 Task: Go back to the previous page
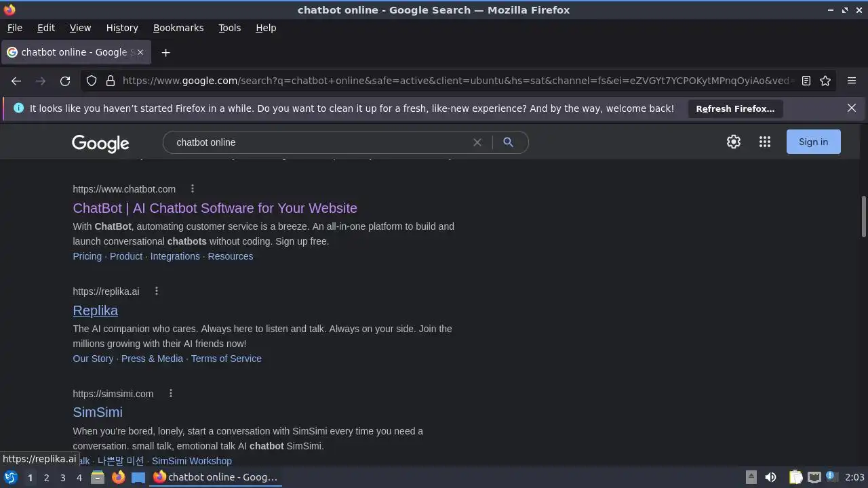pos(16,81)
